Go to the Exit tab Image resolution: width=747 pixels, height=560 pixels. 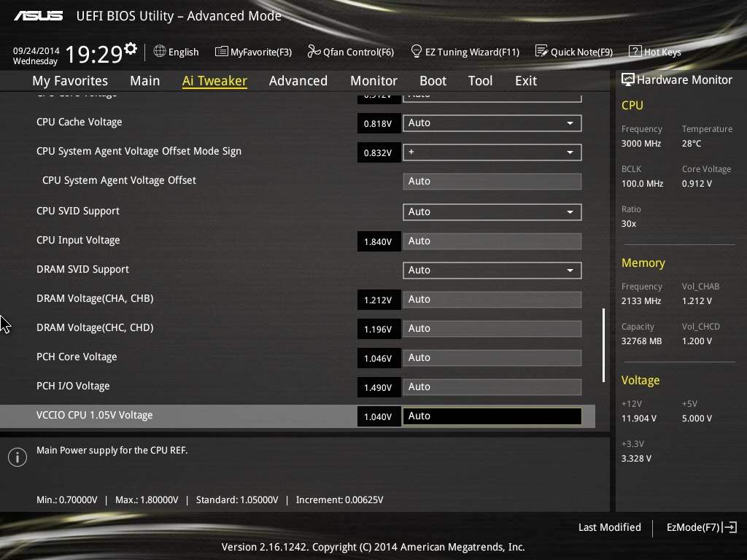526,81
